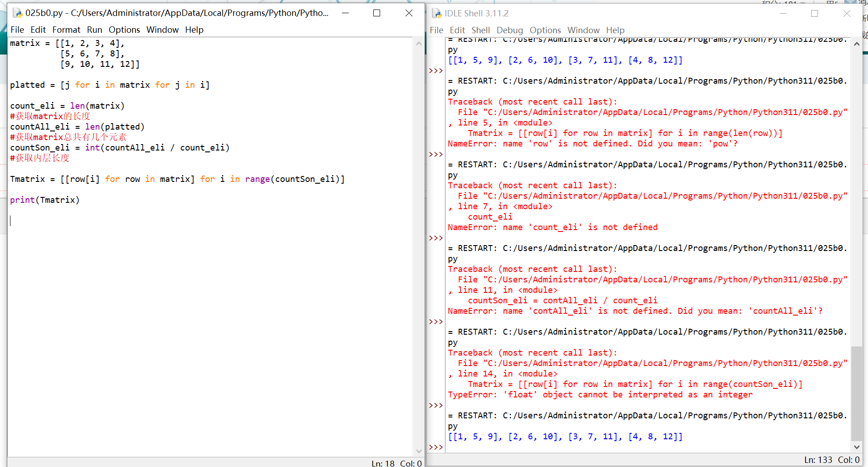This screenshot has width=868, height=467.
Task: Minimize the IDLE Shell window
Action: pos(783,13)
